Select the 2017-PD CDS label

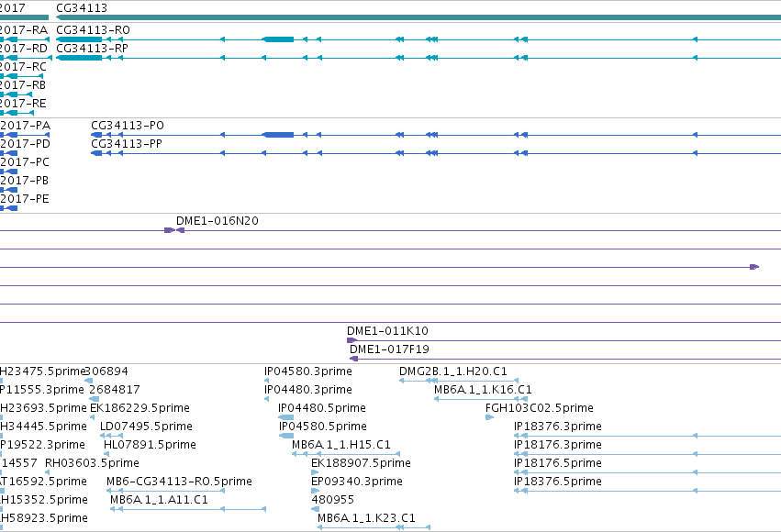pyautogui.click(x=25, y=144)
